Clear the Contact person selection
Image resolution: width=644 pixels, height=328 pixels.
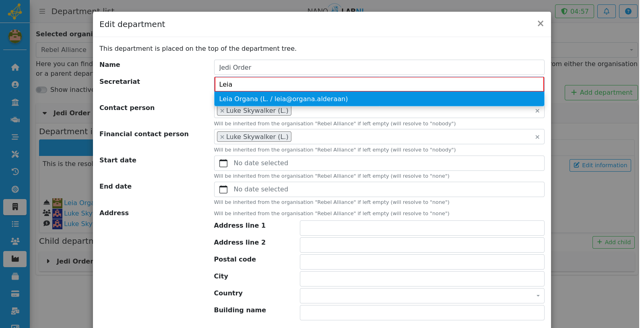(537, 111)
